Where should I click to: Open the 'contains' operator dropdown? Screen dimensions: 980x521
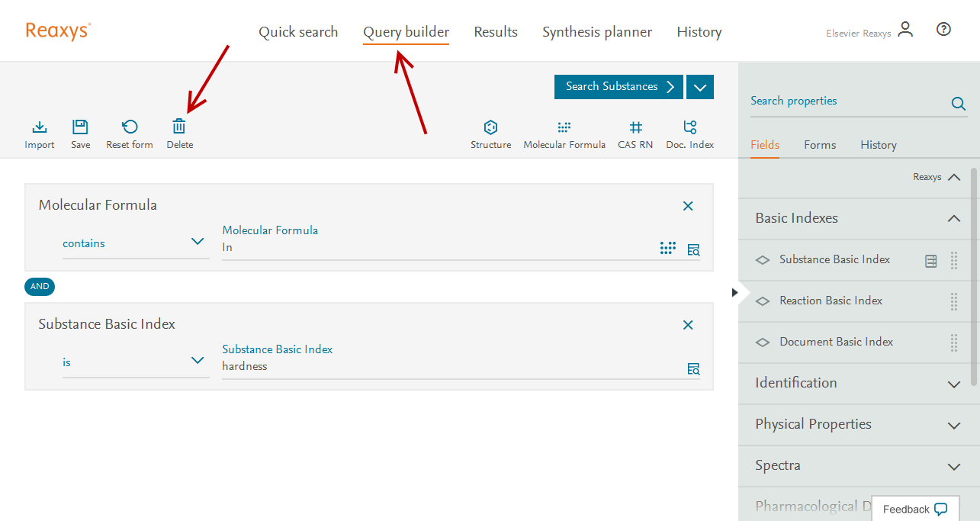(x=135, y=243)
